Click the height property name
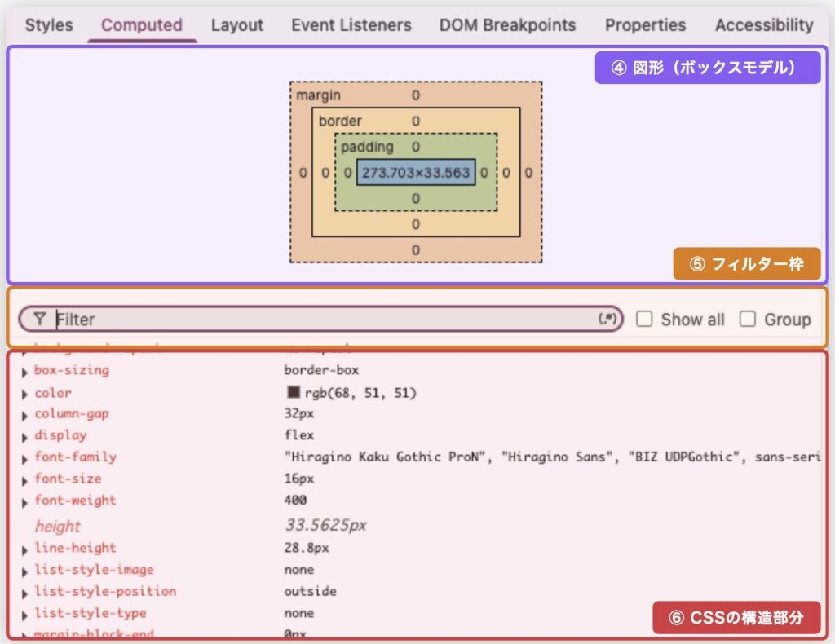This screenshot has width=835, height=644. point(58,527)
